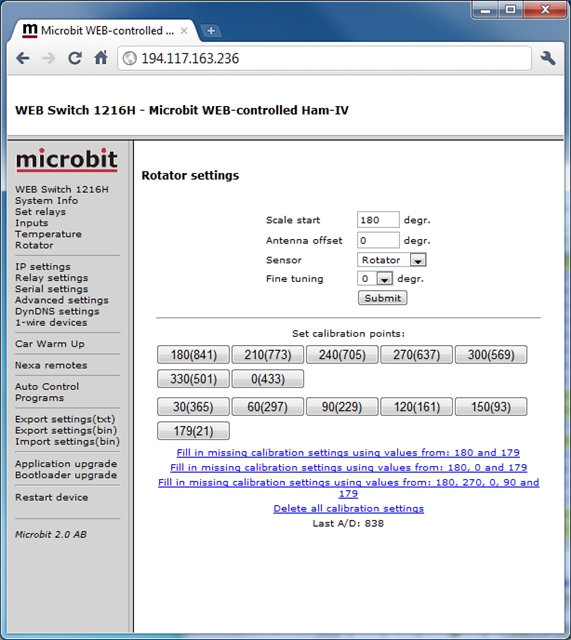Open the Rotator sidebar menu item

pos(34,245)
